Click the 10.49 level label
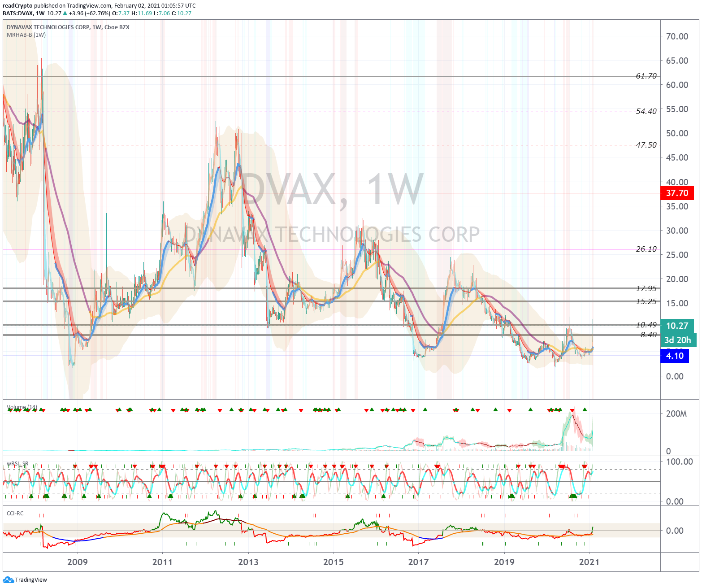This screenshot has width=702, height=588. click(x=646, y=325)
